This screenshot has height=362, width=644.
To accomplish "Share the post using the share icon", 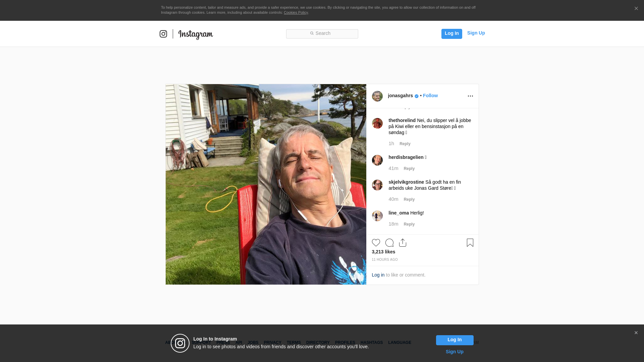I will click(403, 243).
